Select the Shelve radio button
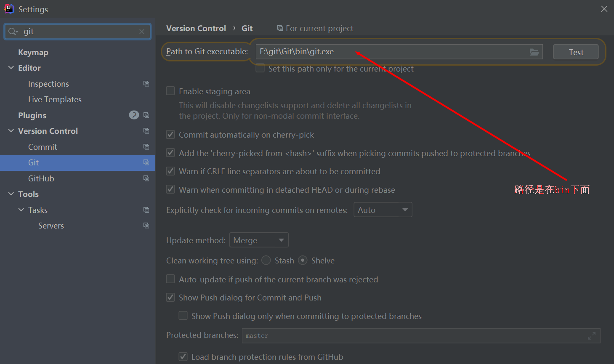The height and width of the screenshot is (364, 614). click(303, 260)
